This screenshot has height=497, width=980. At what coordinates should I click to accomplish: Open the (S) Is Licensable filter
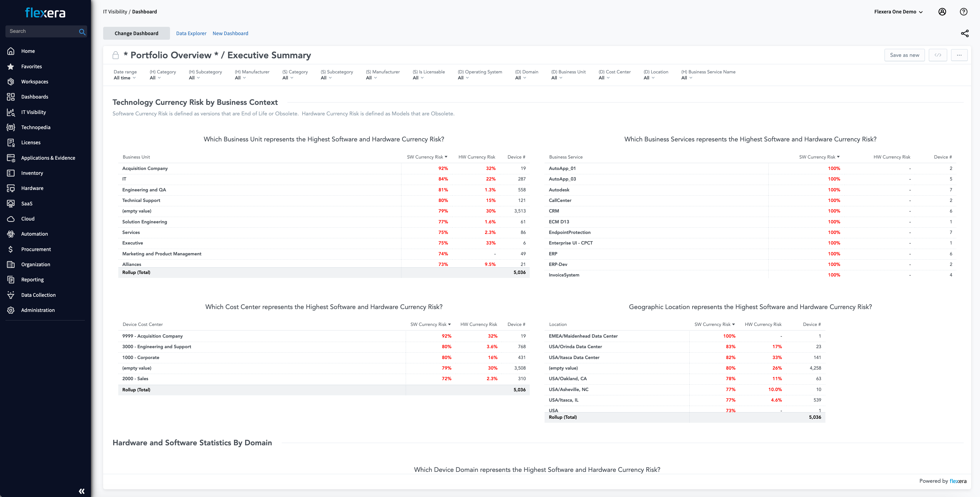pos(418,78)
